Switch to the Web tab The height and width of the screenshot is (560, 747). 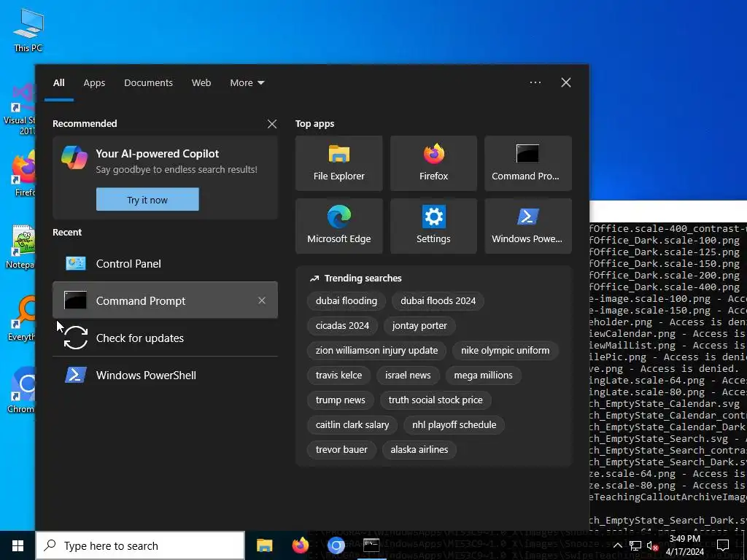pos(201,83)
